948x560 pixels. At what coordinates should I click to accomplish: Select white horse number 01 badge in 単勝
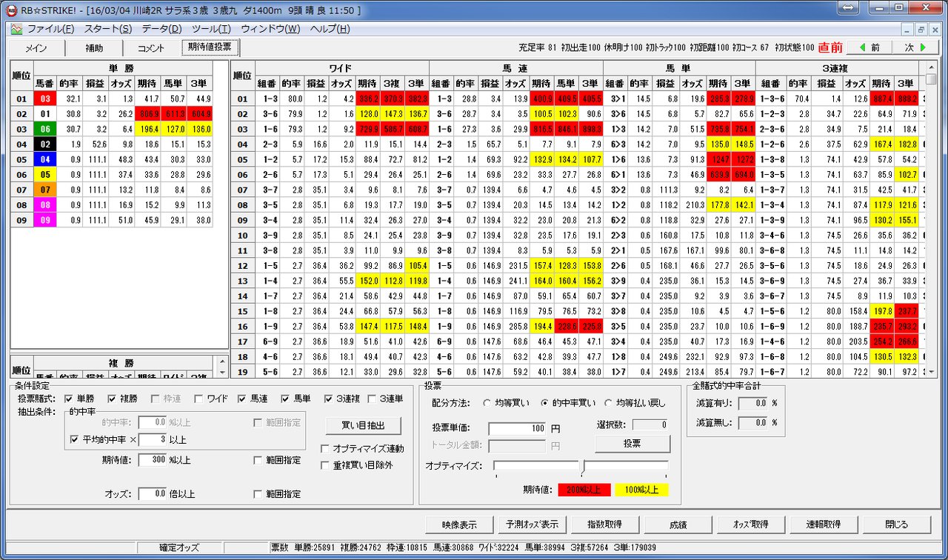(x=44, y=113)
